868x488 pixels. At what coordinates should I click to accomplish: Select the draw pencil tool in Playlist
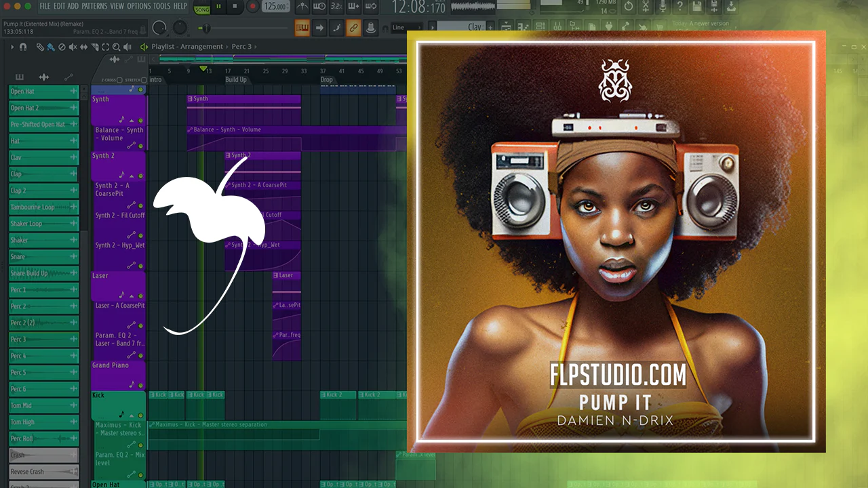41,47
